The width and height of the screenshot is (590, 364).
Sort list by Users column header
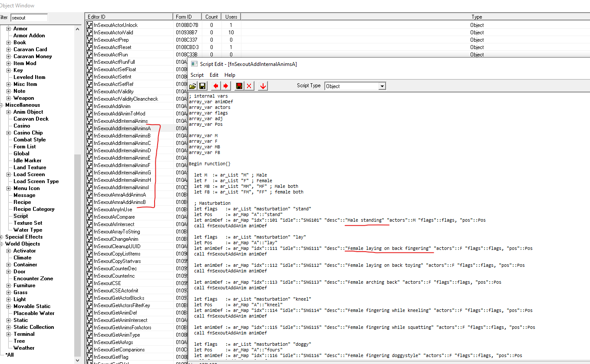(231, 17)
